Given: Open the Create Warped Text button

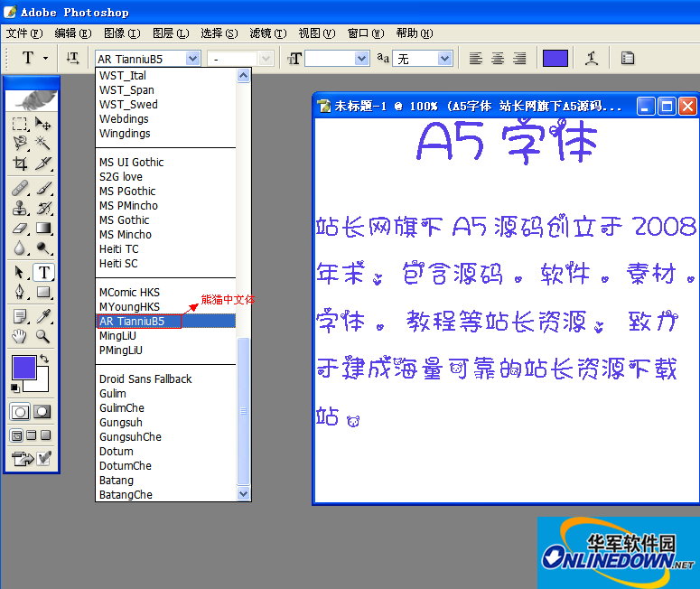Looking at the screenshot, I should (x=592, y=58).
